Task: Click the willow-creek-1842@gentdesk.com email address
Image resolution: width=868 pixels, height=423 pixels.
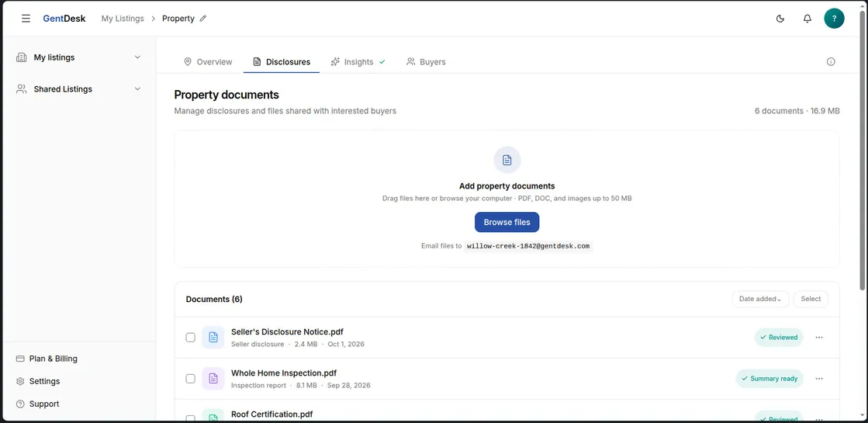Action: coord(528,246)
